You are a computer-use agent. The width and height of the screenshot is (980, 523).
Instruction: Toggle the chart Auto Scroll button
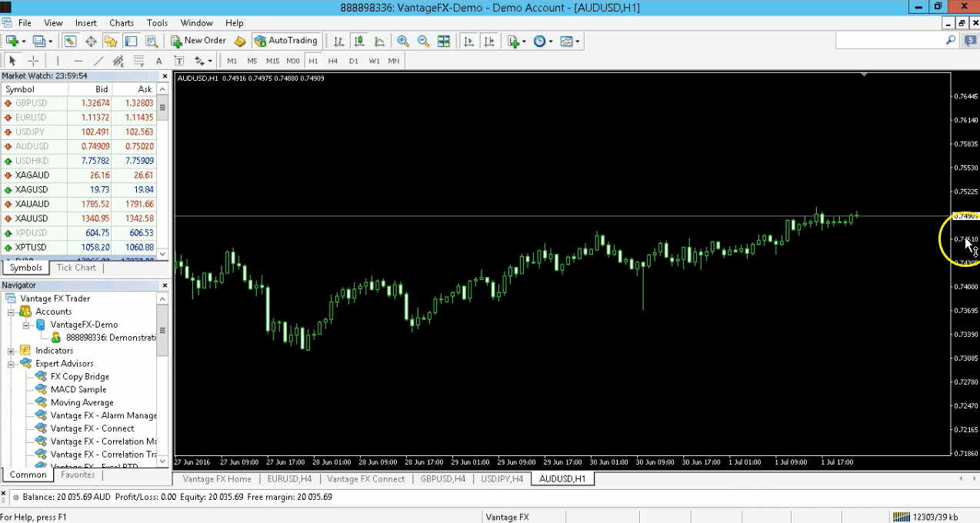point(468,41)
